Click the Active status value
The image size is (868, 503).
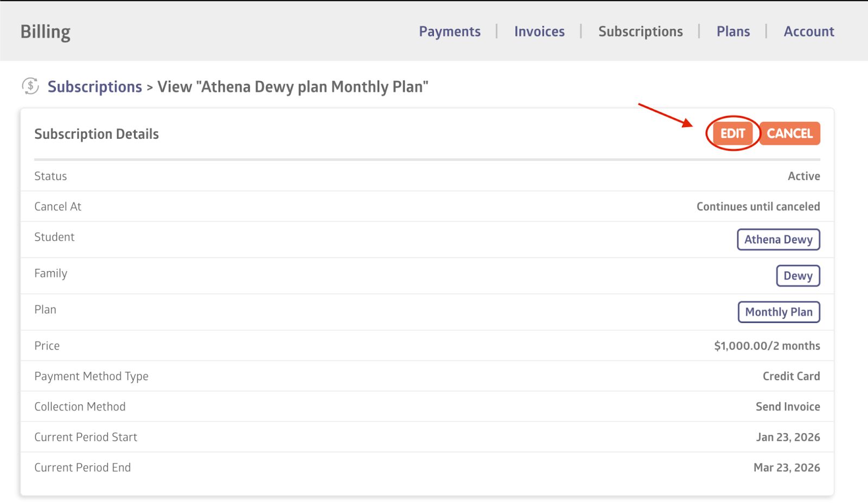point(803,176)
